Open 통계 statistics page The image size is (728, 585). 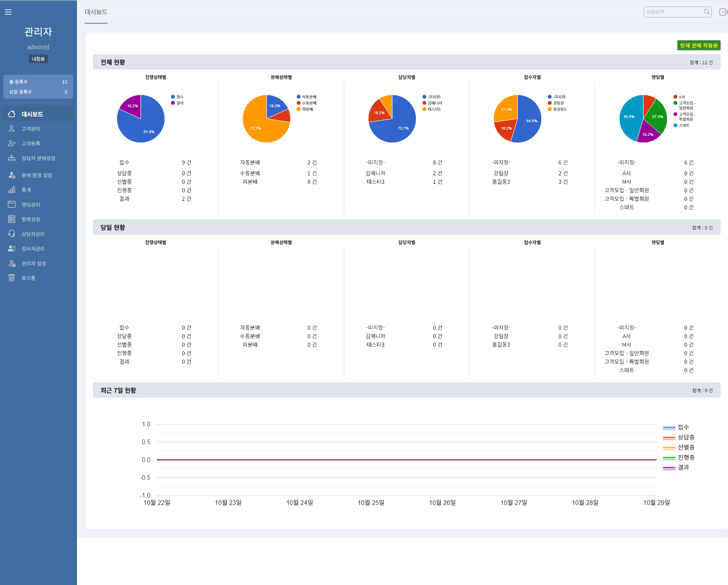[x=26, y=190]
